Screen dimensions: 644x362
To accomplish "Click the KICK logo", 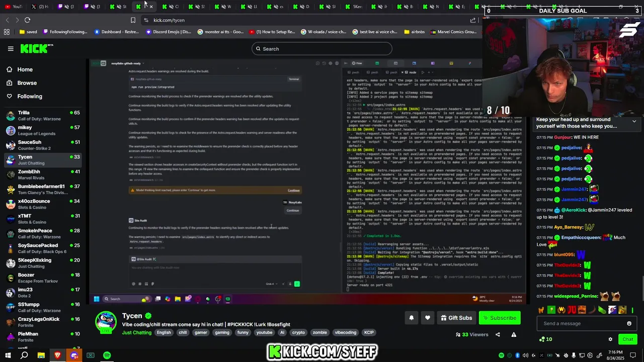I will click(x=37, y=48).
